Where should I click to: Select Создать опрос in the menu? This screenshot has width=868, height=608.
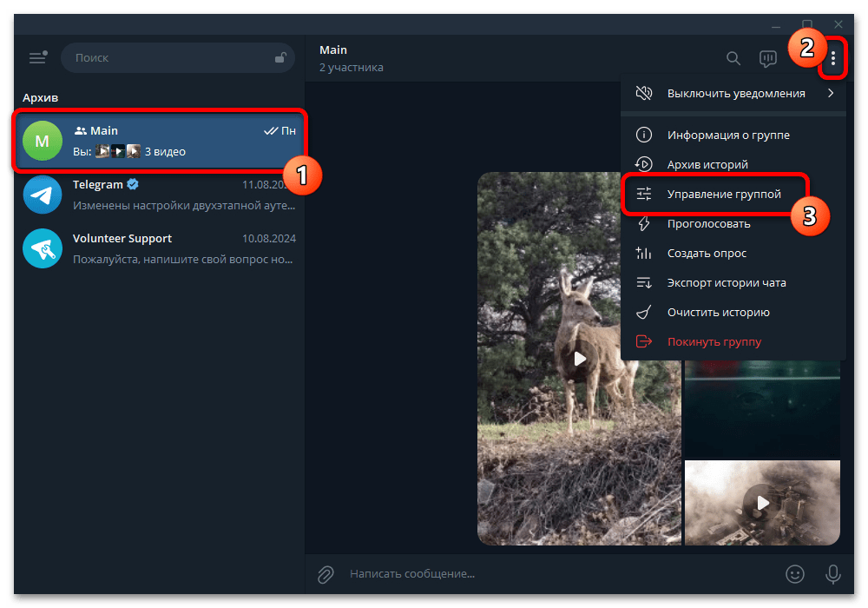(x=707, y=253)
